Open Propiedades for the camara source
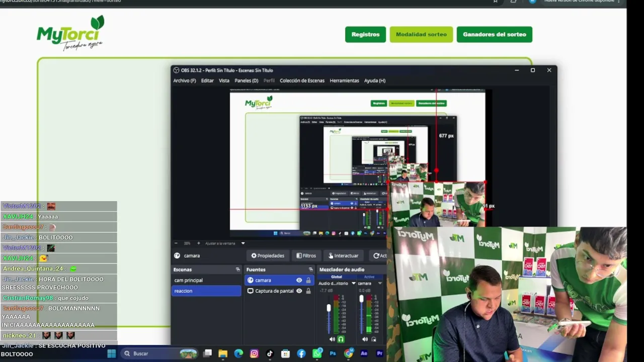 (x=268, y=255)
